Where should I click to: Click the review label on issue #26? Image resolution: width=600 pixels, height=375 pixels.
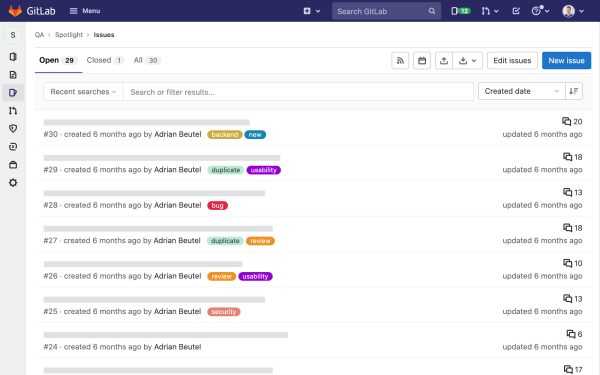click(222, 276)
